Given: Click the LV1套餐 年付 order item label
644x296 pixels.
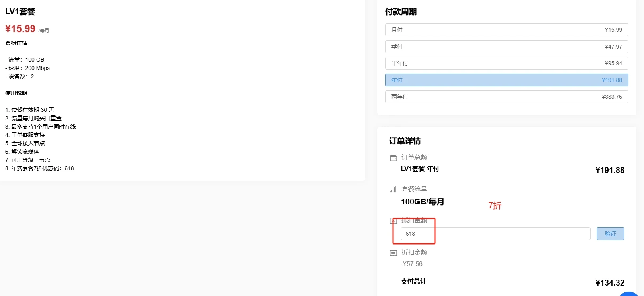Looking at the screenshot, I should (420, 169).
